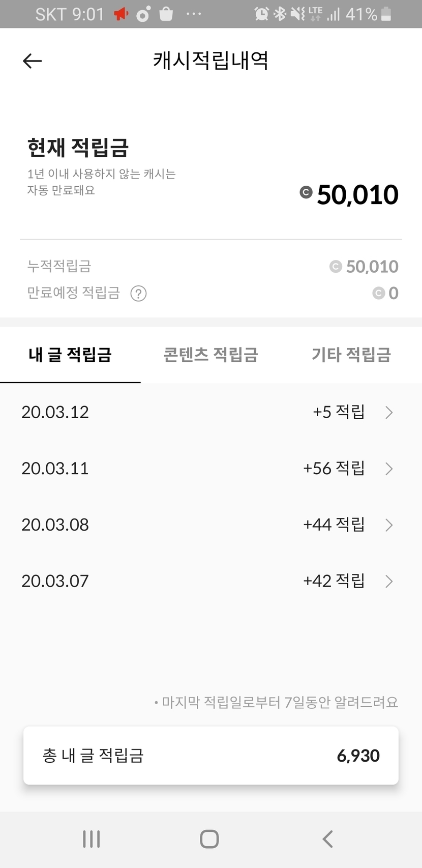Tap the megaphone notification icon in status bar
This screenshot has height=868, width=422.
tap(121, 14)
